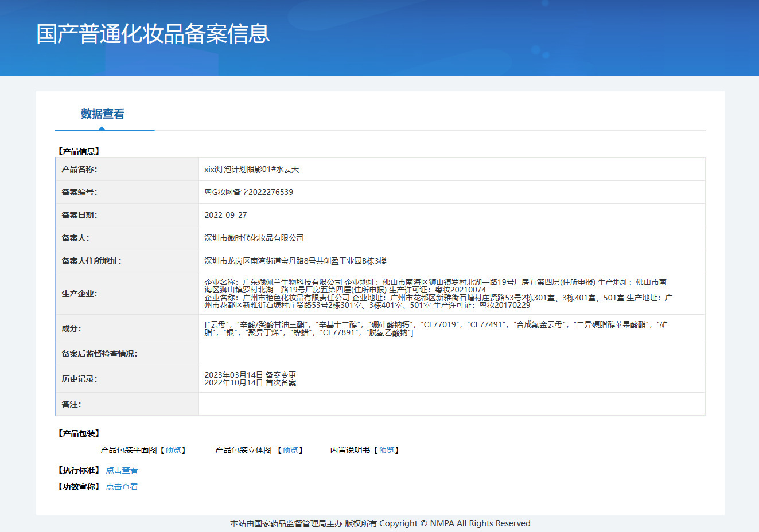The width and height of the screenshot is (759, 532).
Task: Click the page title 国产普通化妆品备案信息
Action: tap(153, 34)
